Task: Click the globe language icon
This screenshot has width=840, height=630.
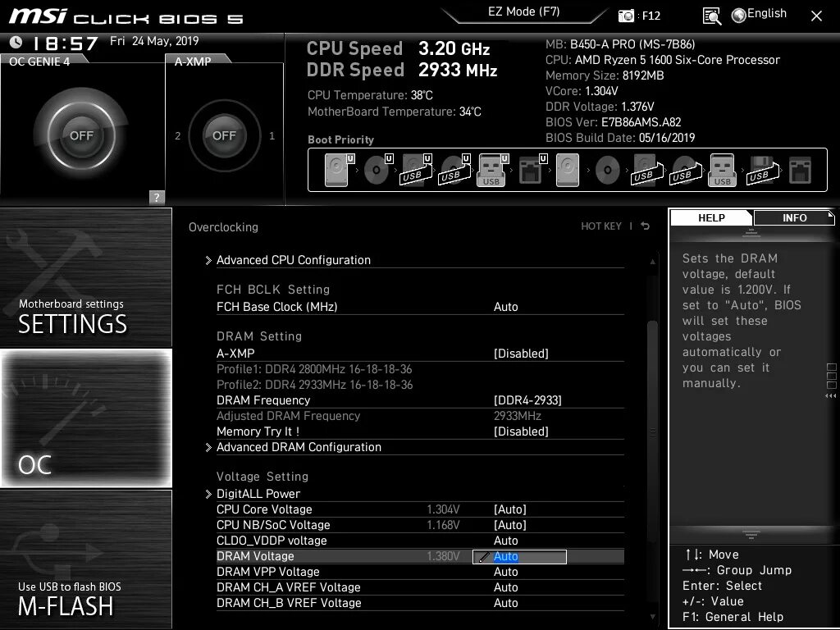Action: 739,16
